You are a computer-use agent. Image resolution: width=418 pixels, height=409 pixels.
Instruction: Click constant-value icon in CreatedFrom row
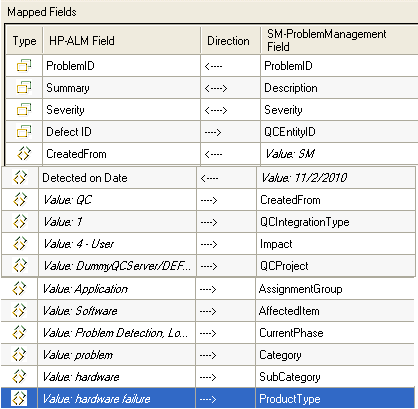pyautogui.click(x=24, y=154)
